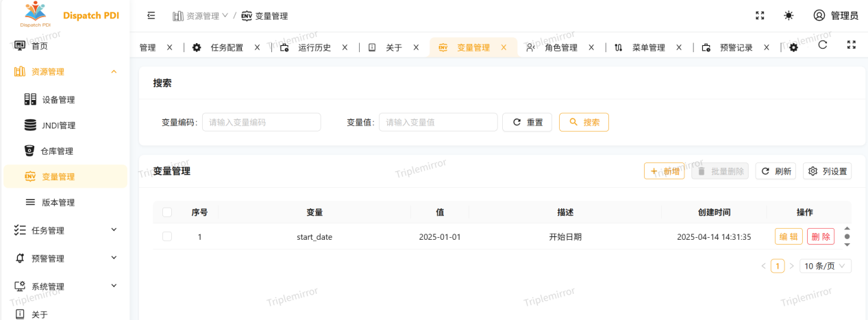Click the fullscreen icon in the top header
Viewport: 868px width, 320px height.
point(760,16)
